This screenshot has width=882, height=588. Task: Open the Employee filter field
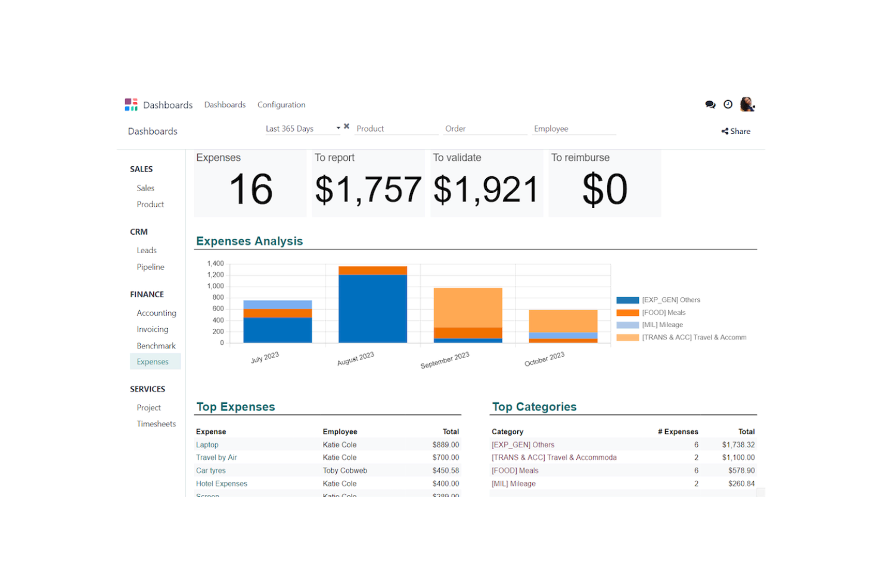pos(574,129)
